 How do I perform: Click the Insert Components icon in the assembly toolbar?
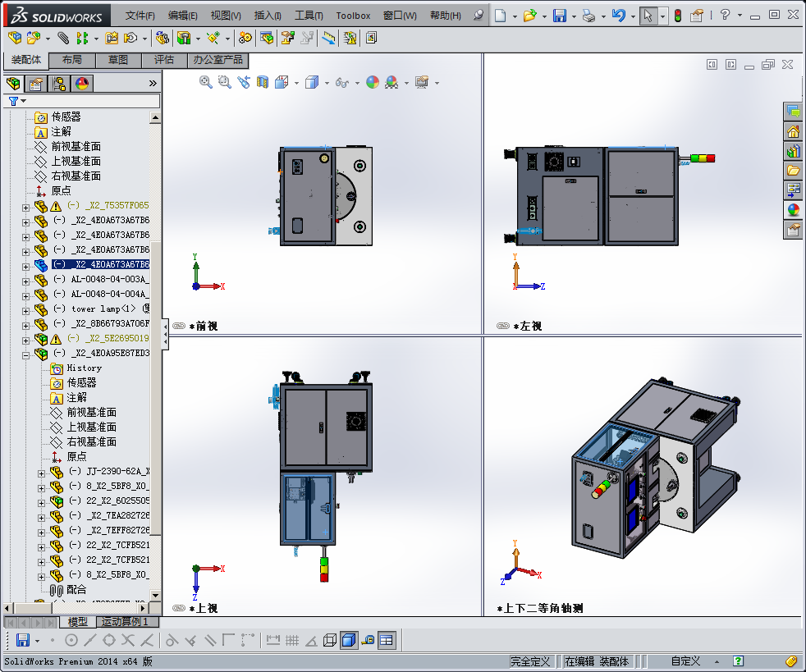pos(33,38)
